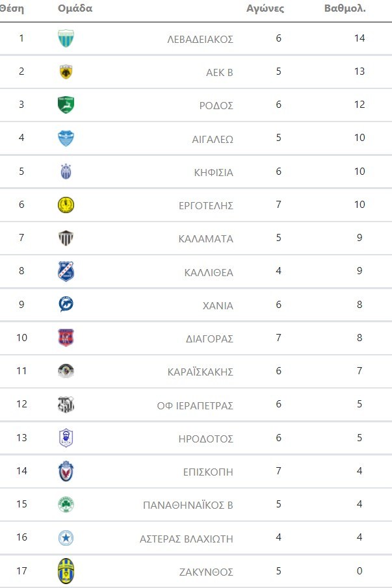Open the ΟΦ ΙΕΡΑΠΕΤΡΑΣ team name link
392x588 pixels.
pyautogui.click(x=195, y=405)
